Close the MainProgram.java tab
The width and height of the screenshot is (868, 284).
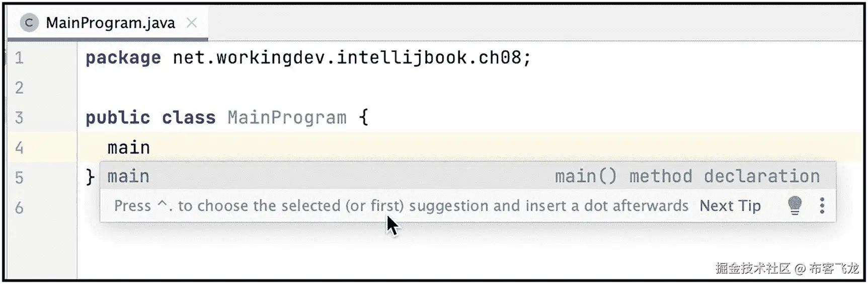[192, 23]
